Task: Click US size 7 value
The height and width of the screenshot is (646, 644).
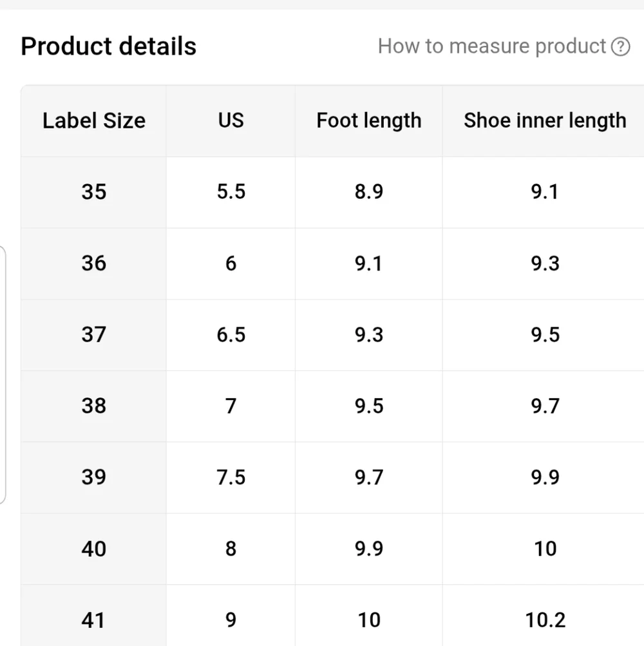Action: pos(230,406)
